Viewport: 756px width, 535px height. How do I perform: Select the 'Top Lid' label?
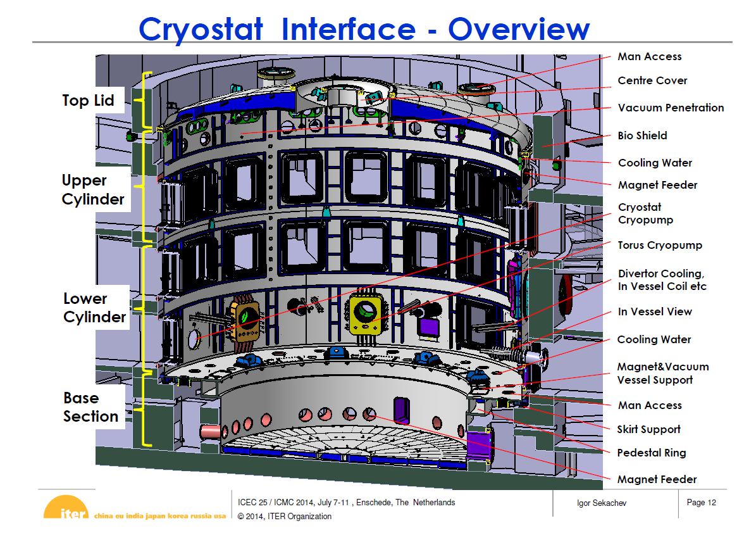click(88, 100)
